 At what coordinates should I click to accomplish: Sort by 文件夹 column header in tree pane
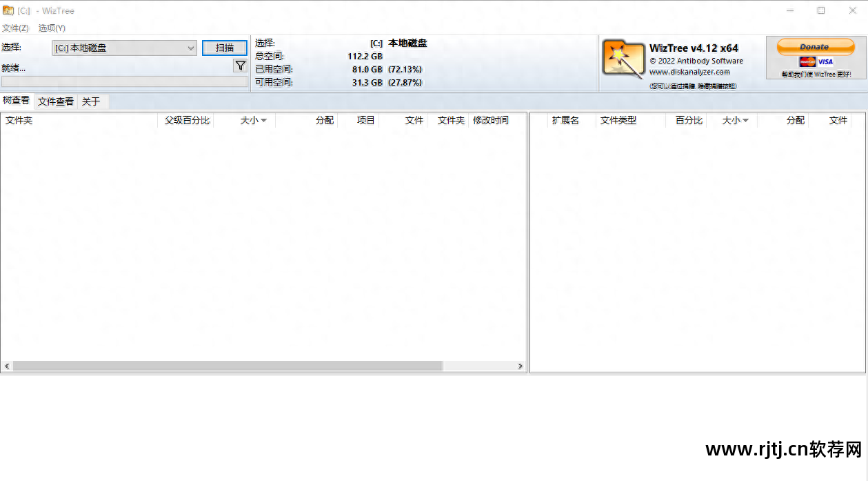tap(79, 120)
